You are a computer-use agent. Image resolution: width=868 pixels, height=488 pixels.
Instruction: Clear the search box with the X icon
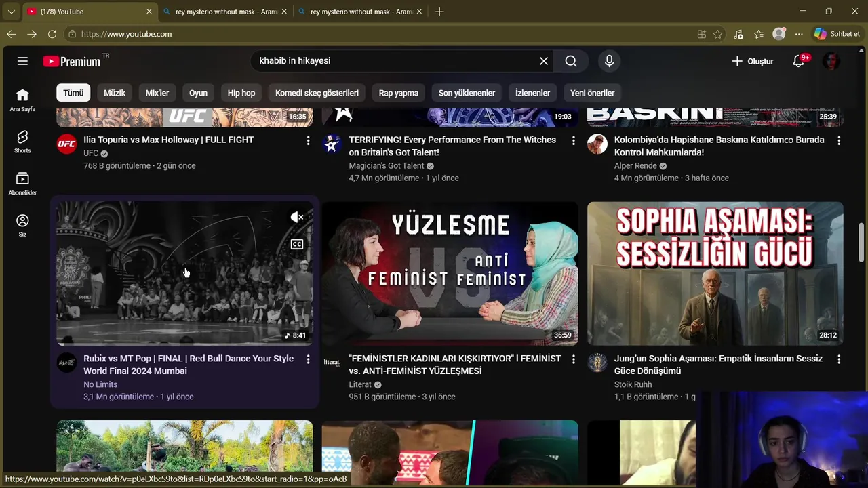(544, 61)
